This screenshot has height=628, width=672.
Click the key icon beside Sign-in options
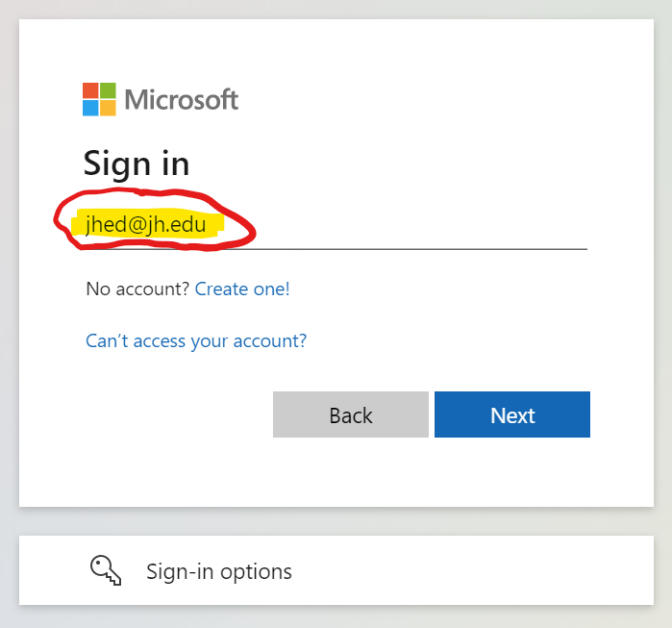point(106,570)
